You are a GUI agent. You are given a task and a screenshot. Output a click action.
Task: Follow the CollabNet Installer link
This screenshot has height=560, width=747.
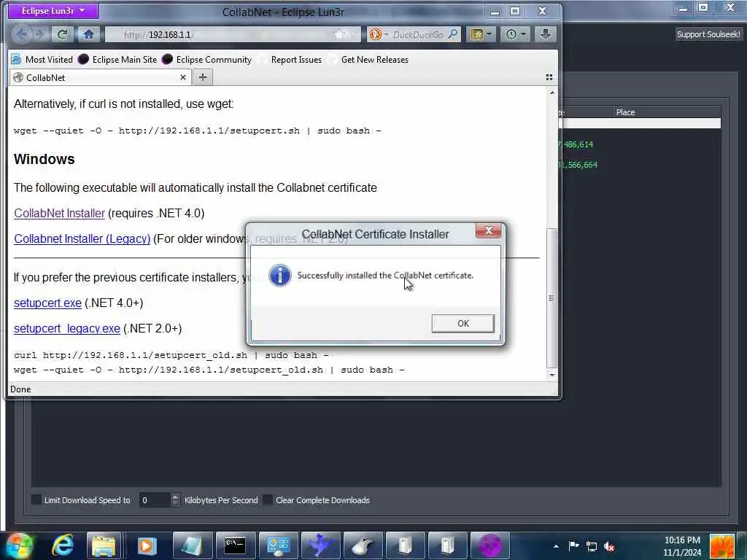point(60,214)
